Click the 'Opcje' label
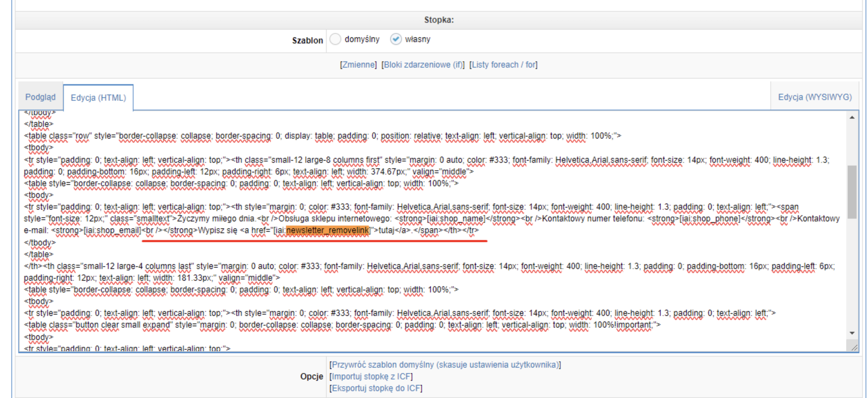The height and width of the screenshot is (398, 868). coord(312,377)
